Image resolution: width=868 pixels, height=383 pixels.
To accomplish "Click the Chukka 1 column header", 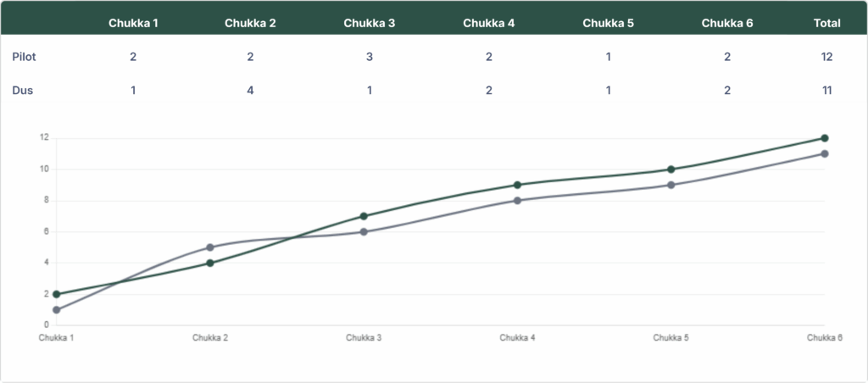I will tap(133, 23).
